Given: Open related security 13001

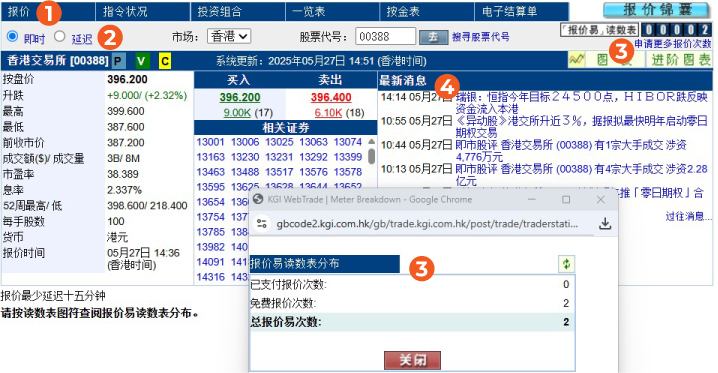Looking at the screenshot, I should 210,142.
